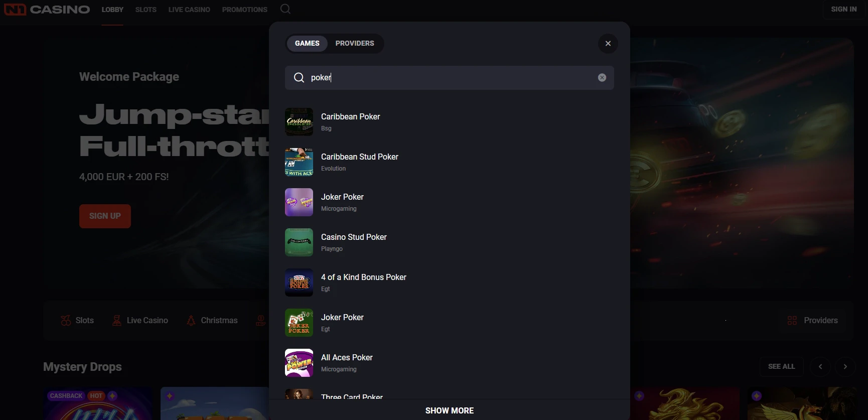Select Three Card Poker result
The width and height of the screenshot is (868, 420).
(352, 396)
